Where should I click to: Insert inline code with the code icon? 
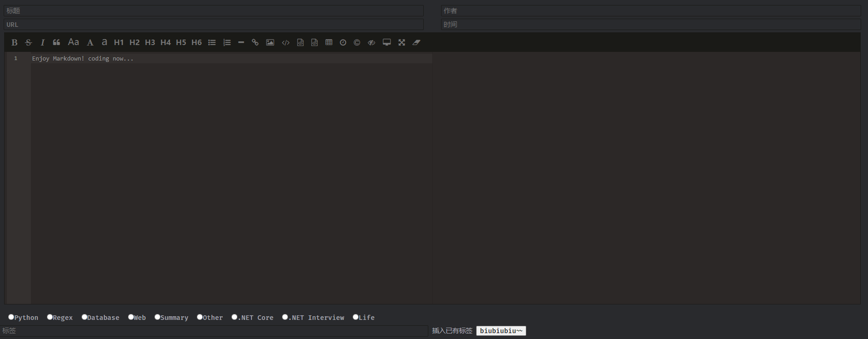pyautogui.click(x=286, y=42)
